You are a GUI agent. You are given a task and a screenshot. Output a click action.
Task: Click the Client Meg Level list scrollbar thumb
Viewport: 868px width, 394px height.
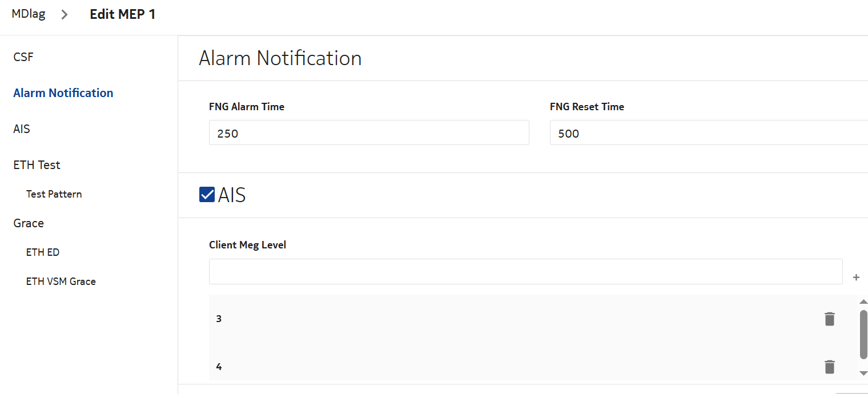(863, 334)
